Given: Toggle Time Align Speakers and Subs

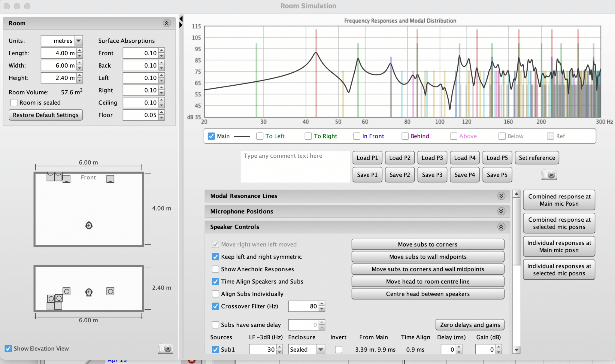Looking at the screenshot, I should click(215, 281).
